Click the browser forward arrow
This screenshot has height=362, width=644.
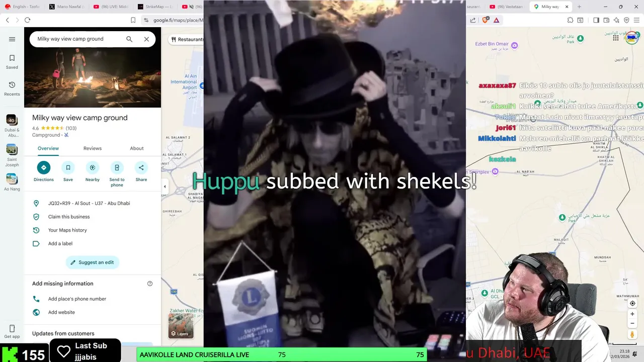[17, 20]
